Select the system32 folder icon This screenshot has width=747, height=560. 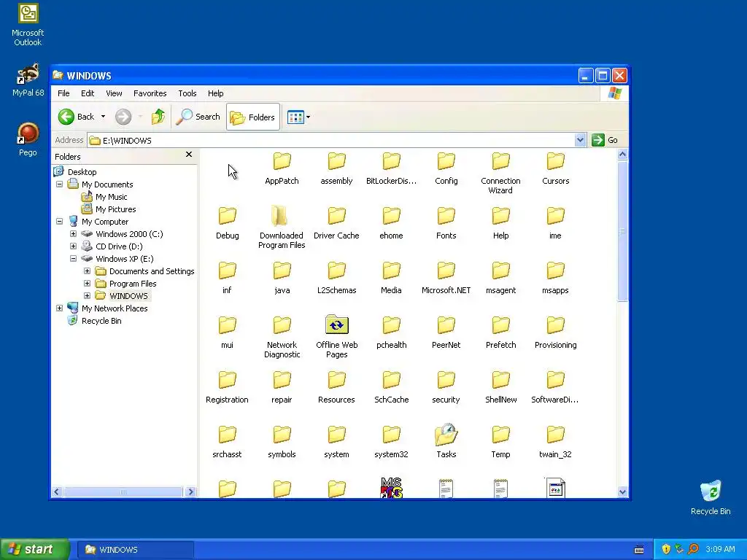click(392, 435)
